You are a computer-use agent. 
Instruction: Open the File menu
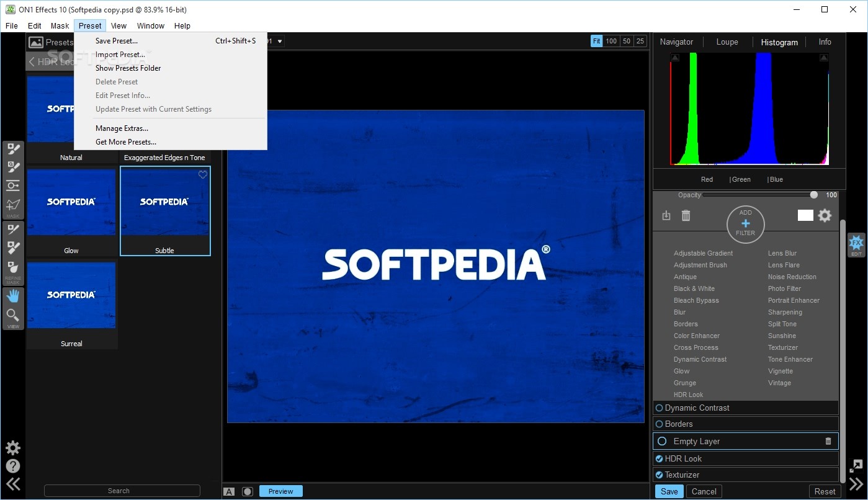coord(12,26)
